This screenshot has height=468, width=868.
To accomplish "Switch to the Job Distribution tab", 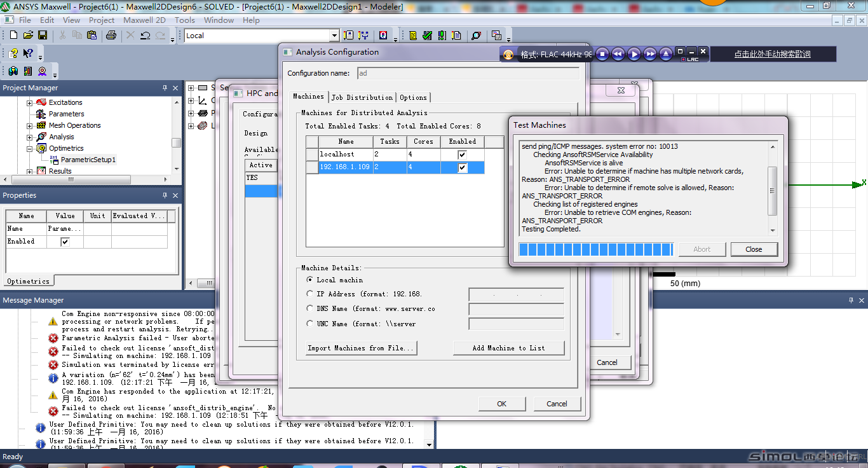I will pos(362,97).
